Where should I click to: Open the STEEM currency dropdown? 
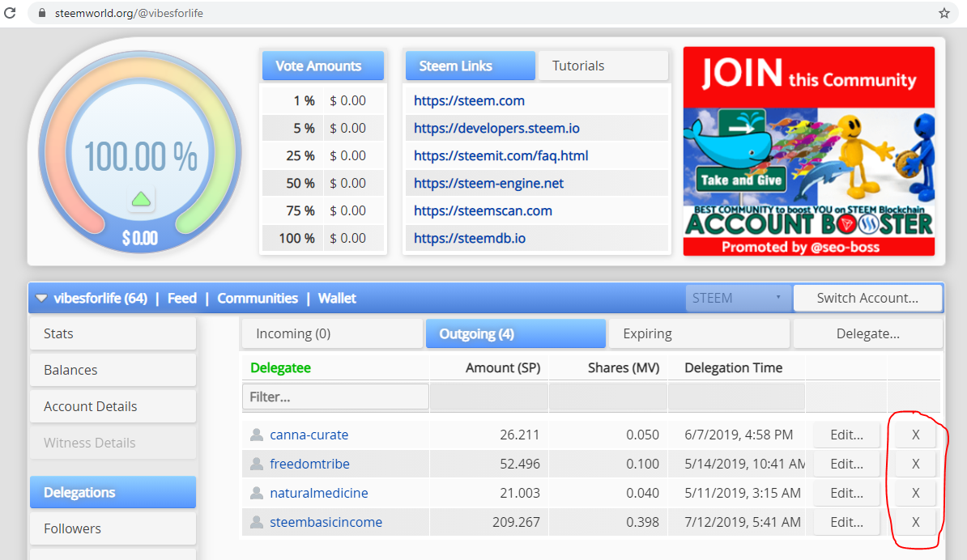pyautogui.click(x=738, y=298)
